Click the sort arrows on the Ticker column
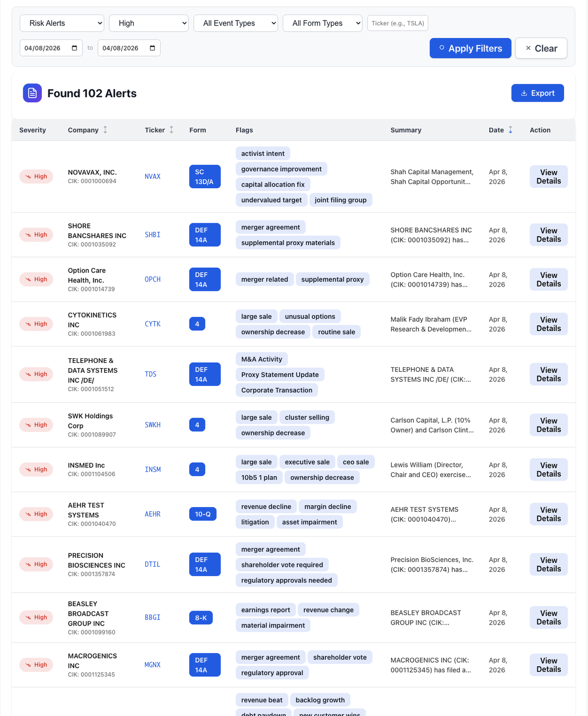This screenshot has height=716, width=588. coord(171,130)
